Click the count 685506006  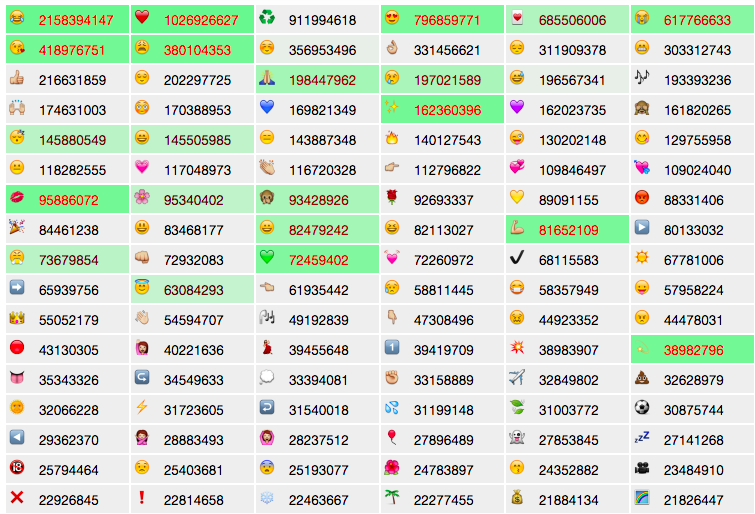coord(572,20)
